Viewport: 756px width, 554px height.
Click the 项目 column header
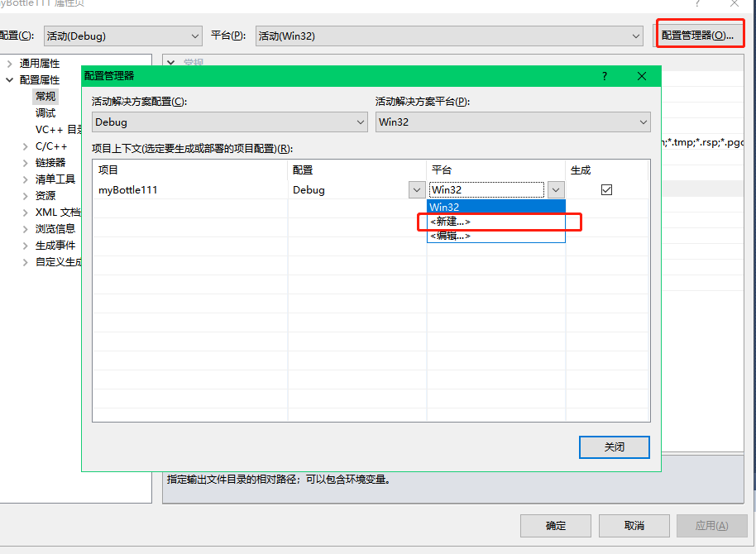point(190,170)
